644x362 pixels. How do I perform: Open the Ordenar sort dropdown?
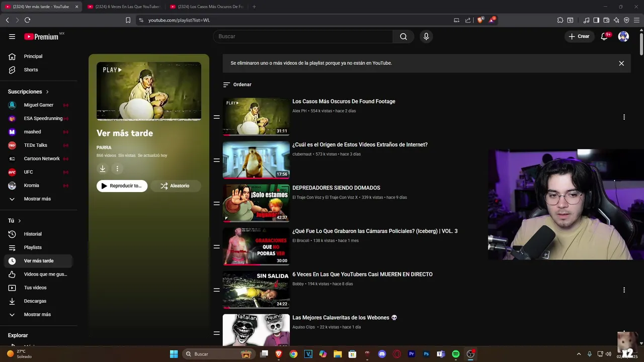point(237,84)
